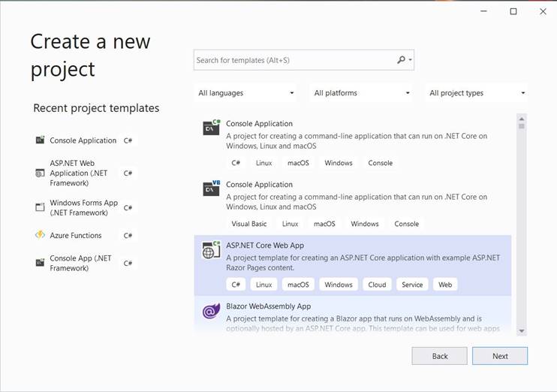The image size is (557, 392).
Task: Click the Blazor WebAssembly App icon
Action: click(x=212, y=312)
